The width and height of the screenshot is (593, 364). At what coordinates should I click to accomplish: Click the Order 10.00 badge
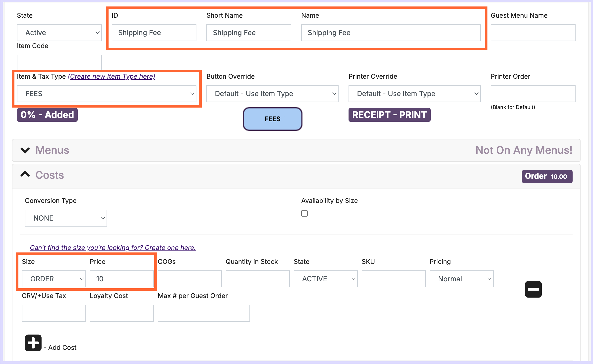coord(547,177)
